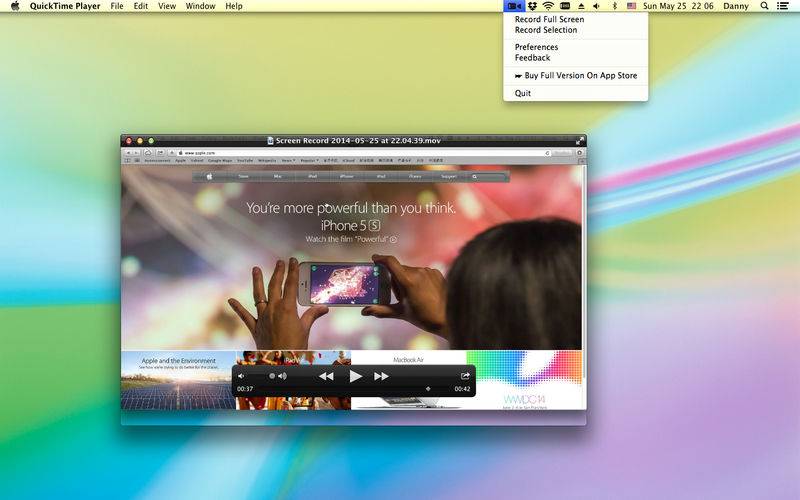The height and width of the screenshot is (500, 800).
Task: Click the movie window title text
Action: pos(358,141)
